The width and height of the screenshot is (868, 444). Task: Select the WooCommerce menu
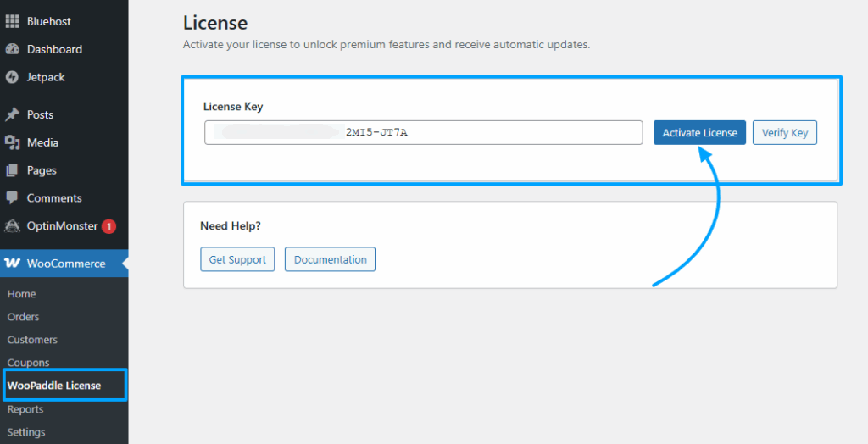pyautogui.click(x=64, y=264)
